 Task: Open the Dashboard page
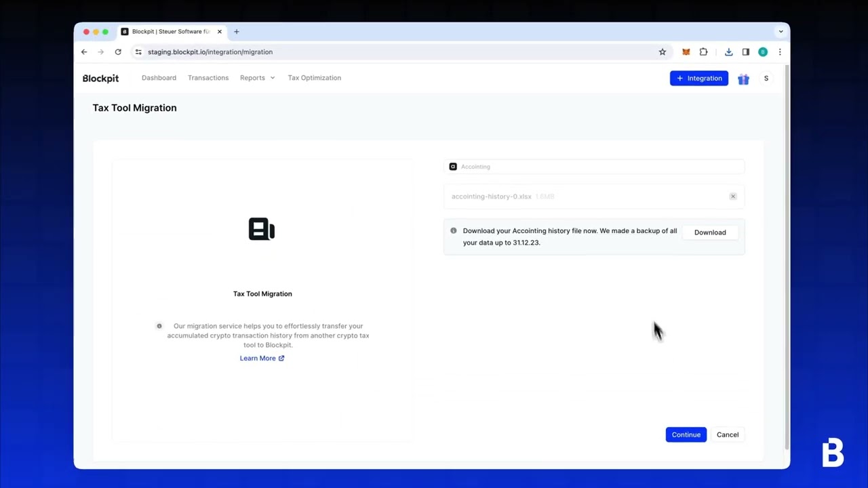click(159, 78)
